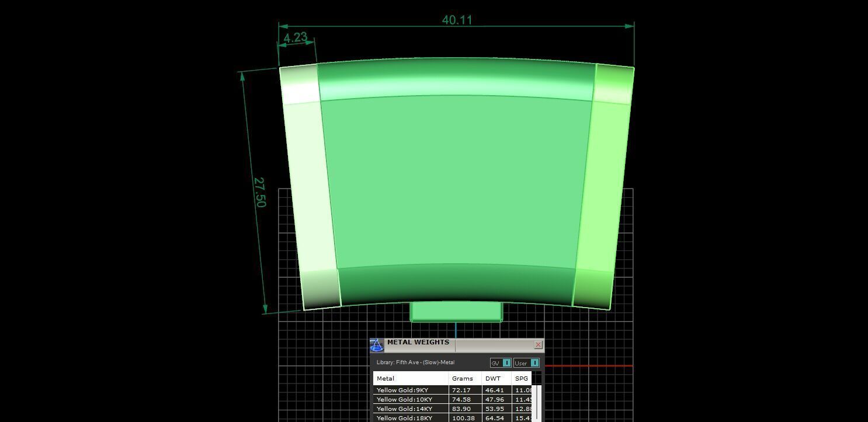Click the SPG column header

pos(522,378)
